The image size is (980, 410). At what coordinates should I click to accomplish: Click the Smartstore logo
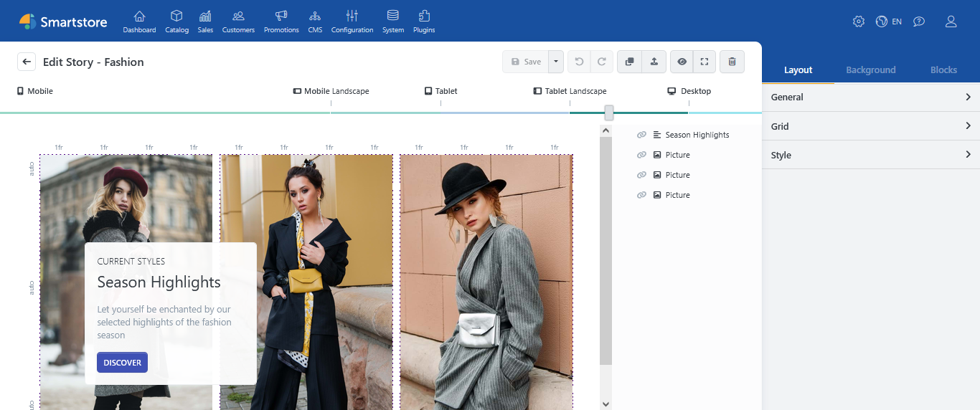pyautogui.click(x=63, y=22)
